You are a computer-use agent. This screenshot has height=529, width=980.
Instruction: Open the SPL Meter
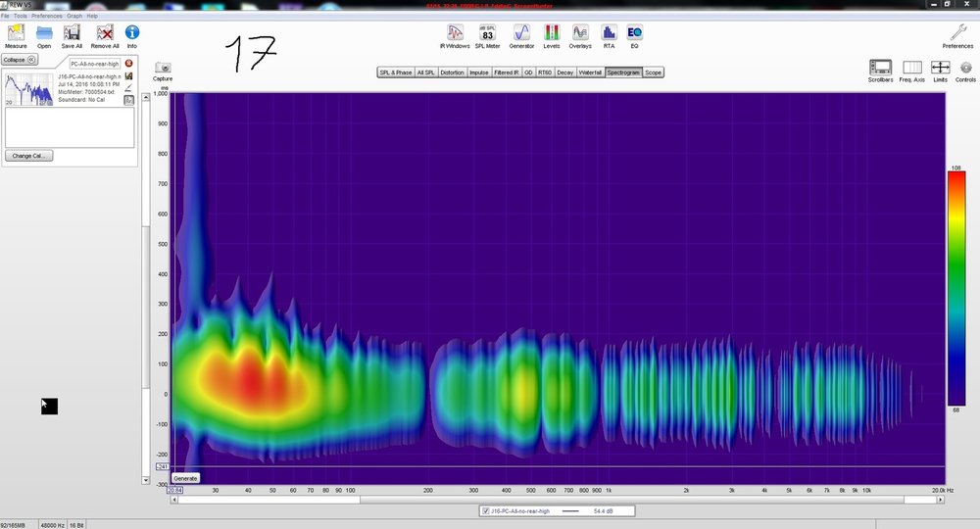click(x=487, y=33)
